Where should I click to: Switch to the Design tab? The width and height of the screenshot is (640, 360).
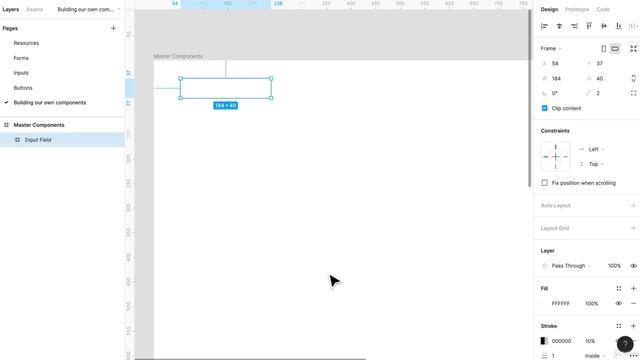[x=549, y=9]
